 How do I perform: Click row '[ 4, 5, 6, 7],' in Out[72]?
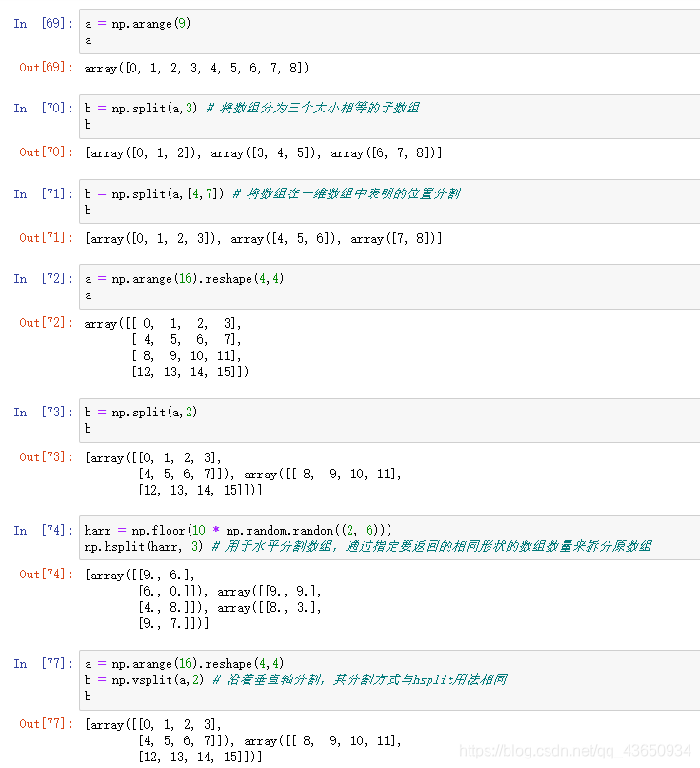pyautogui.click(x=187, y=339)
